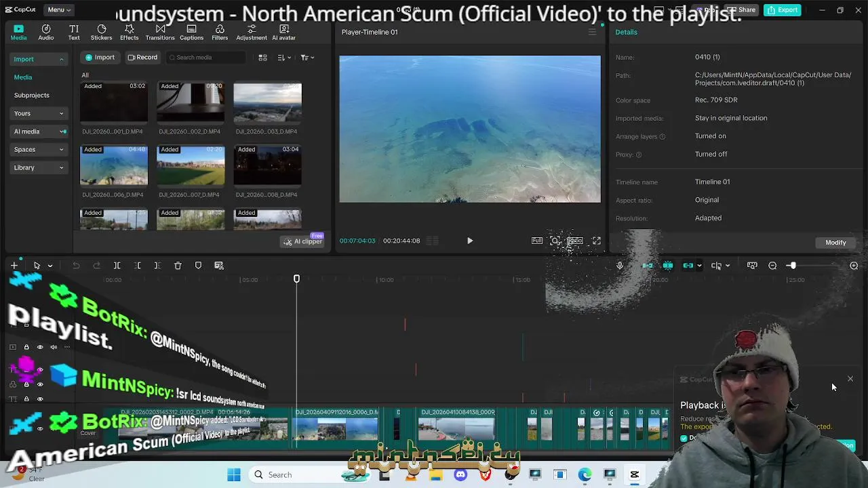Screen dimensions: 868x488
Task: Open the Player panel hamburger menu
Action: 592,32
